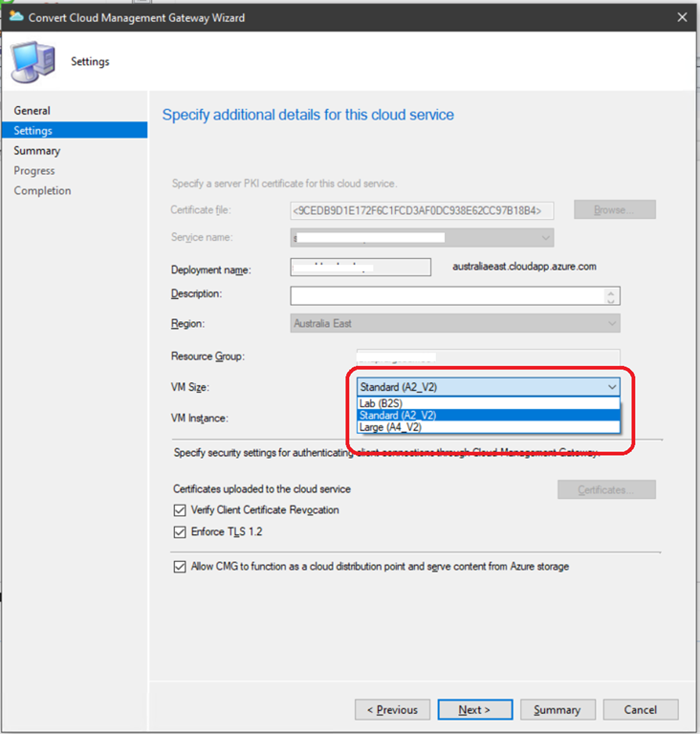The image size is (700, 734).
Task: Select Settings step in the left navigation
Action: click(x=33, y=131)
